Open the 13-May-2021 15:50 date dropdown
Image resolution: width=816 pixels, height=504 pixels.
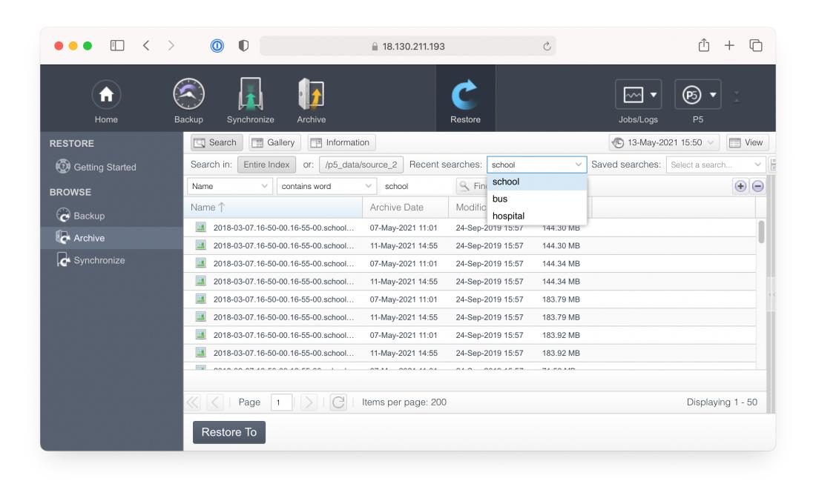[x=664, y=142]
